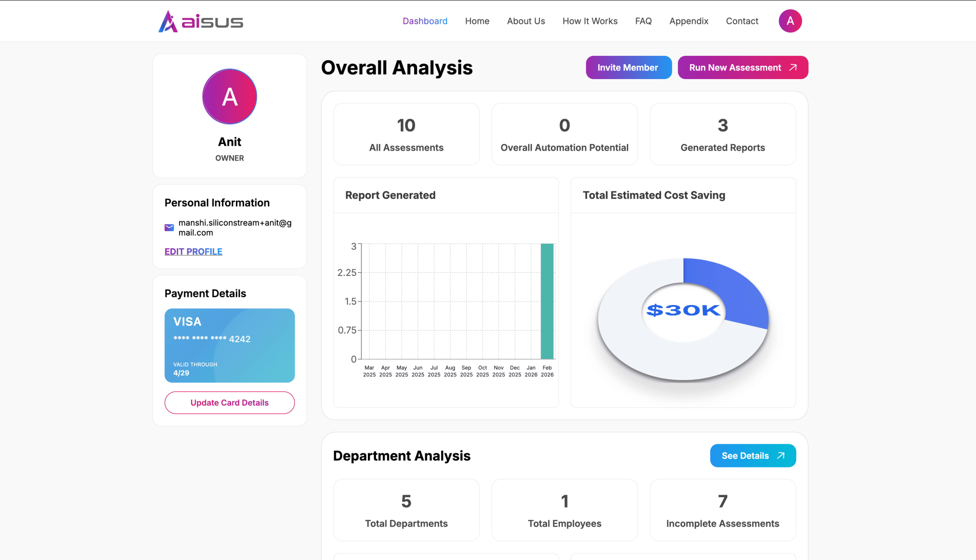Click arrow icon on See Details button
This screenshot has height=560, width=976.
(781, 456)
